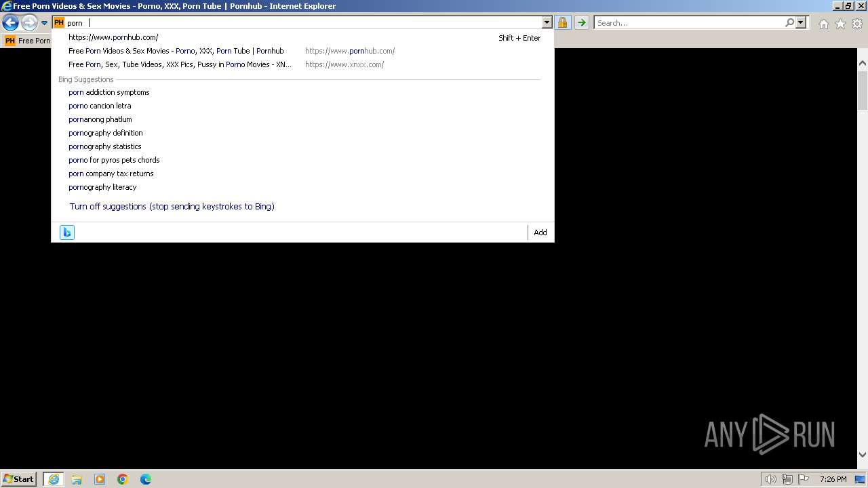Choose 'company tax returns' suggestion

point(303,174)
